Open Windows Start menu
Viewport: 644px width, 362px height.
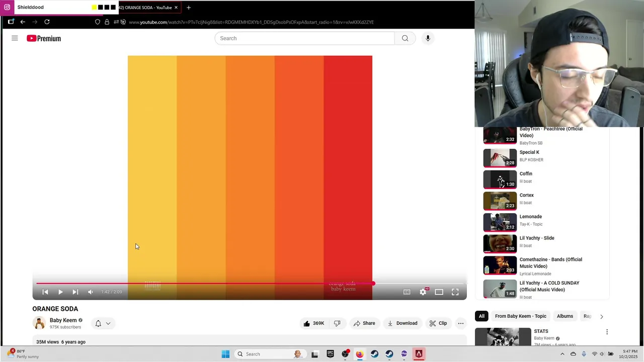(225, 354)
